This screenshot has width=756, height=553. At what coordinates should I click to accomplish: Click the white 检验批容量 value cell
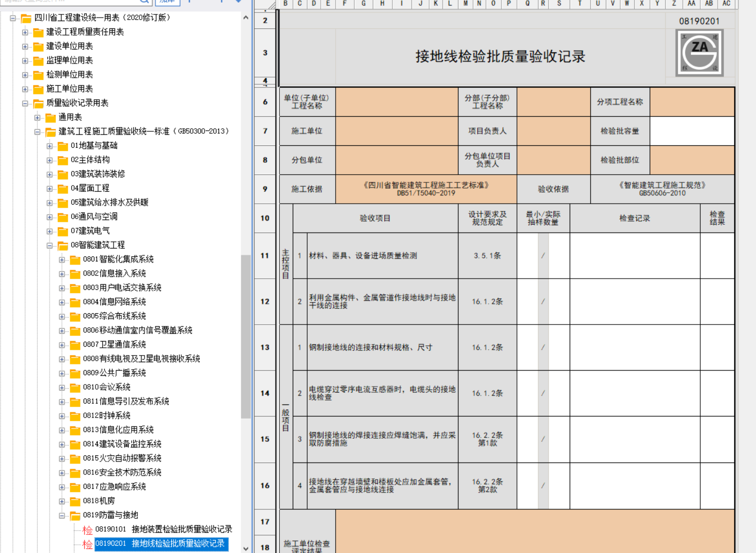692,131
